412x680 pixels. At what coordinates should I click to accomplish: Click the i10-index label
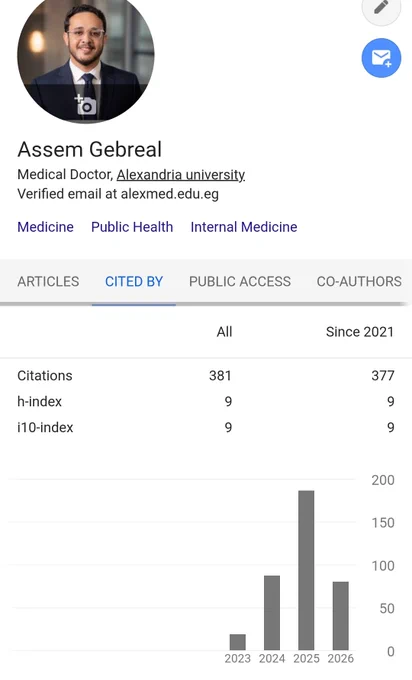[45, 428]
